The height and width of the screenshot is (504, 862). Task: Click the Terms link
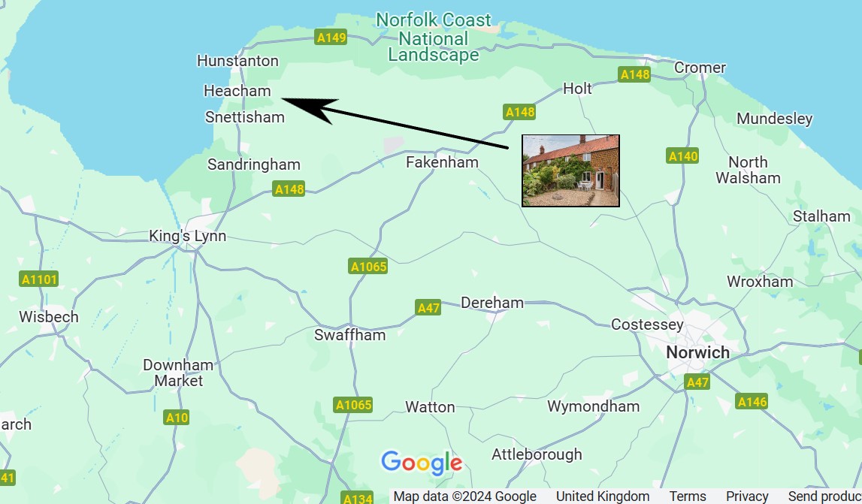point(687,496)
